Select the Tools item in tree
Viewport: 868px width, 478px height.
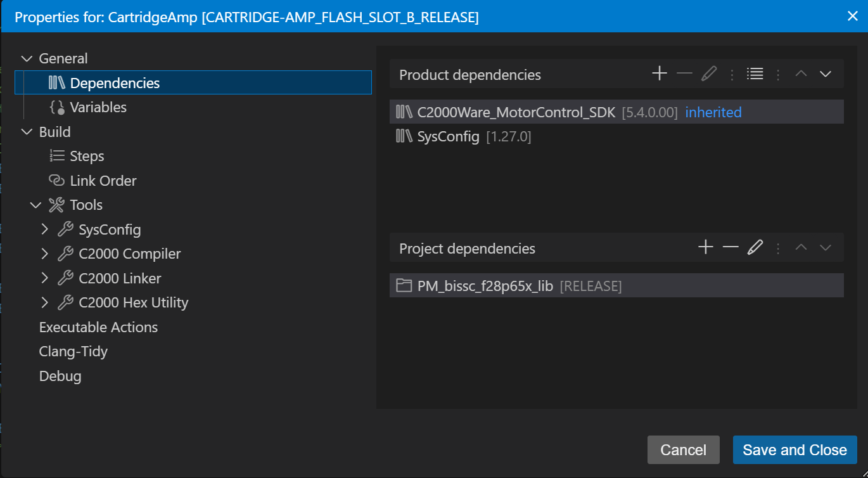[x=86, y=205]
